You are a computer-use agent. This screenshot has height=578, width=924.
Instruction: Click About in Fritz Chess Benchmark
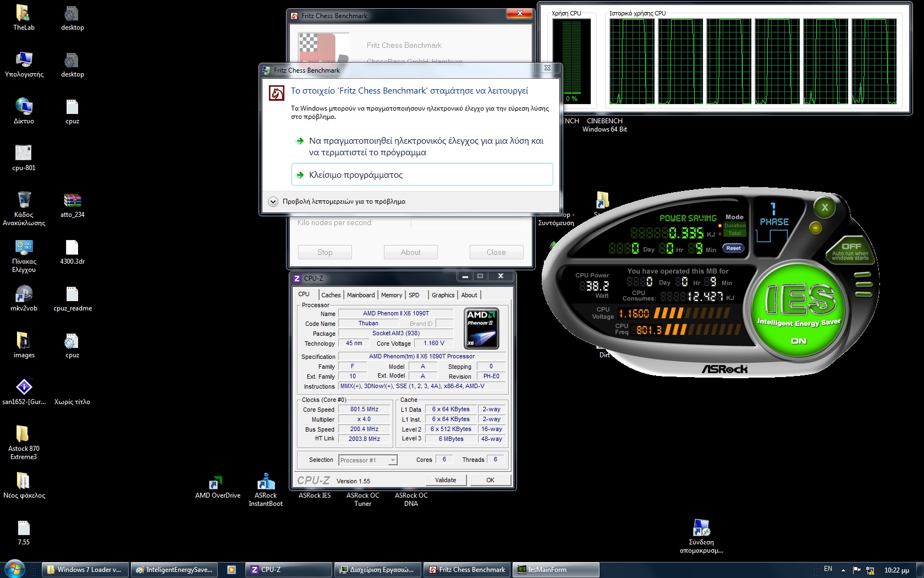[410, 252]
